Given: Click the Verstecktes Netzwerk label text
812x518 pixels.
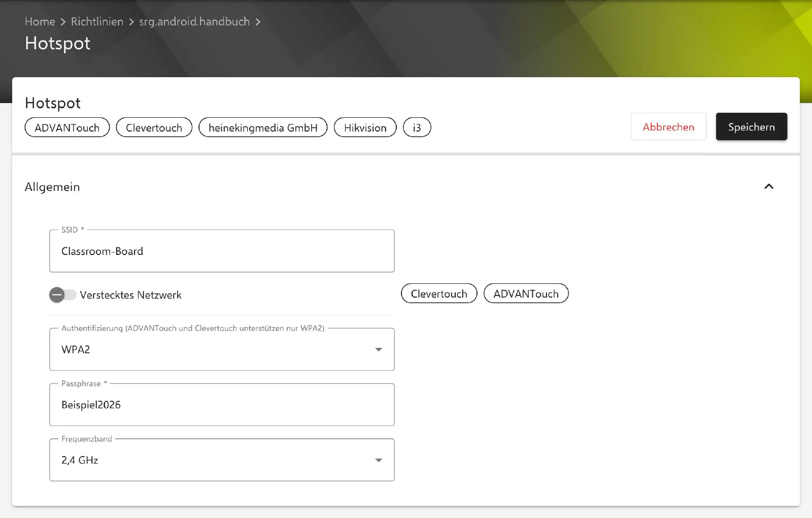Looking at the screenshot, I should [x=130, y=295].
